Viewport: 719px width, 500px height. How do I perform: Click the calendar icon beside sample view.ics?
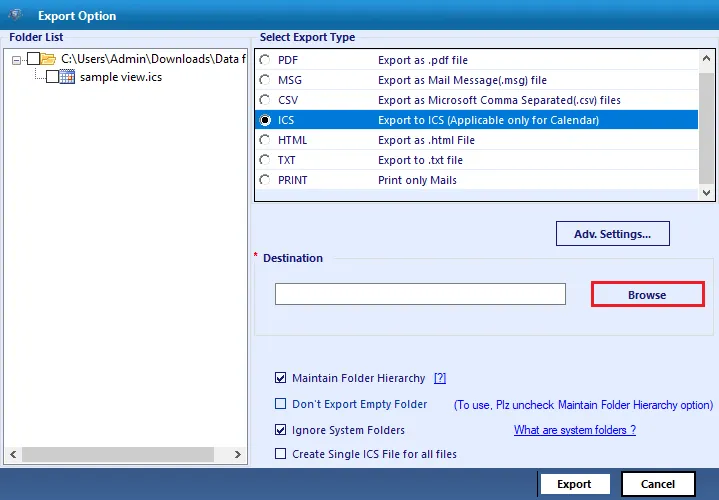(x=67, y=77)
